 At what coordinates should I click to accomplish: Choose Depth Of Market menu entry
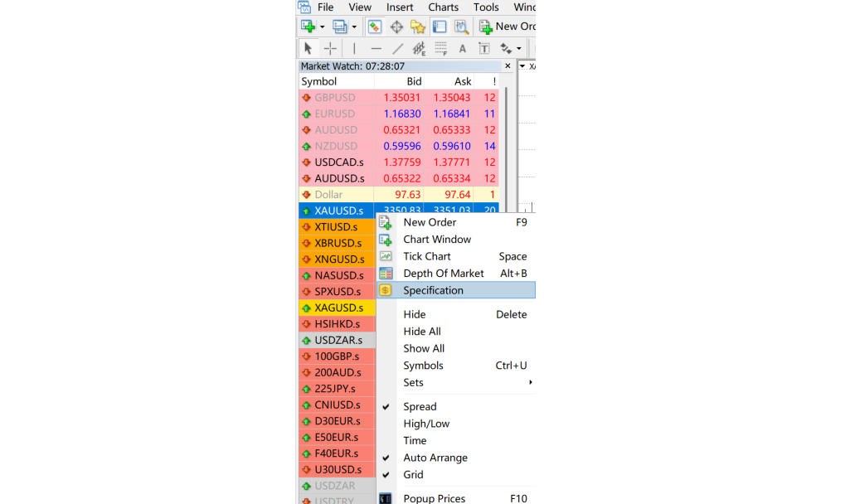point(456,274)
